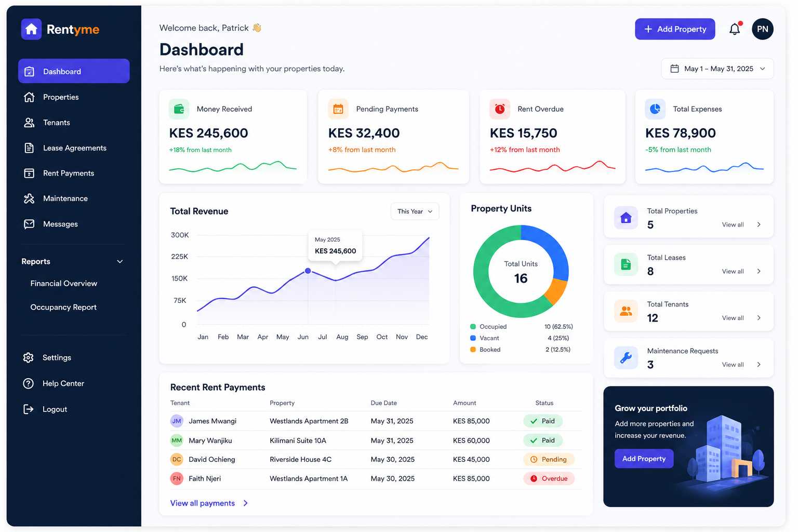The width and height of the screenshot is (798, 532).
Task: Click the Overdue badge for Faith Njeri
Action: [549, 478]
